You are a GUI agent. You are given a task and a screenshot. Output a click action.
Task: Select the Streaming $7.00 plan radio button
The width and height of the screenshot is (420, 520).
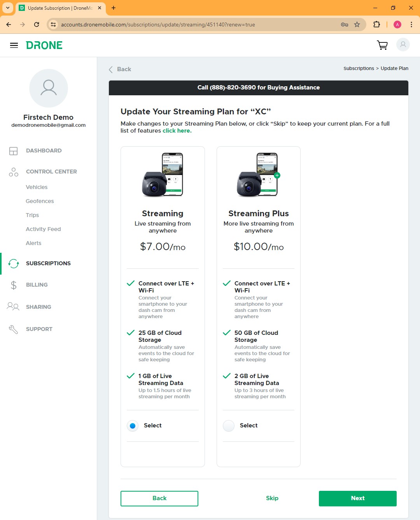pyautogui.click(x=132, y=425)
